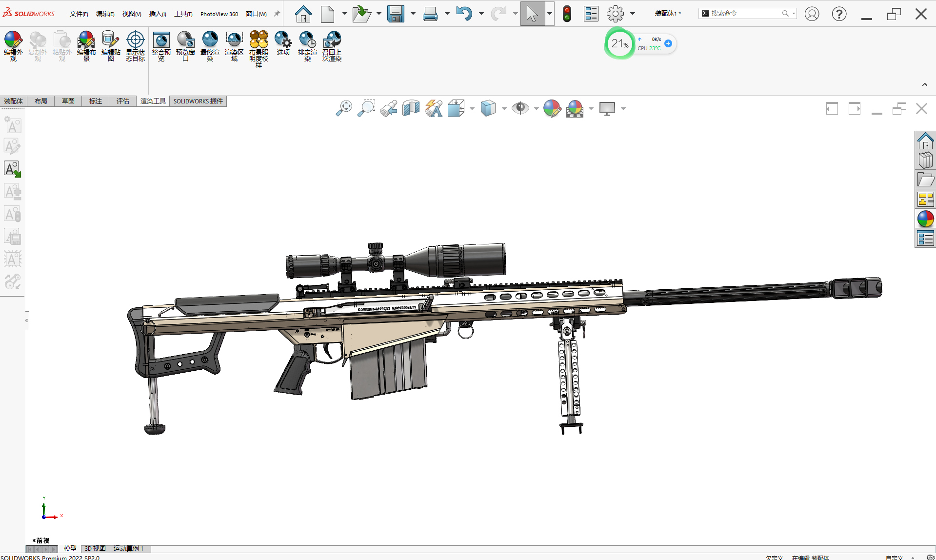Switch to the 装配体 ribbon tab
The height and width of the screenshot is (560, 936).
click(x=13, y=101)
